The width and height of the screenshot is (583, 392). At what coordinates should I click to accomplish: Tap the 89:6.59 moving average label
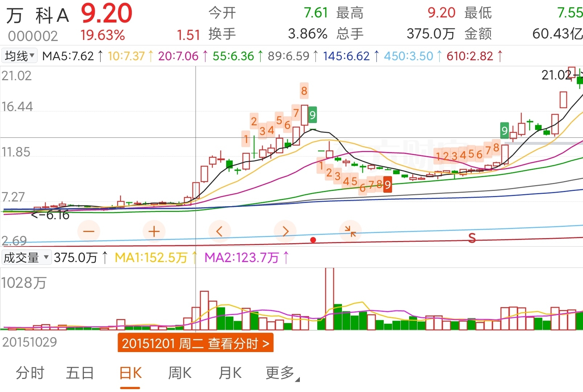coord(288,56)
